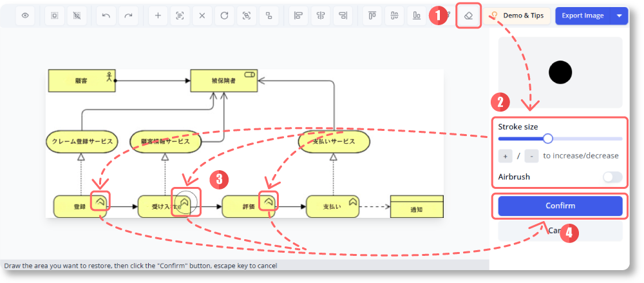Open the Export Image dropdown arrow
The image size is (644, 283).
click(x=620, y=15)
